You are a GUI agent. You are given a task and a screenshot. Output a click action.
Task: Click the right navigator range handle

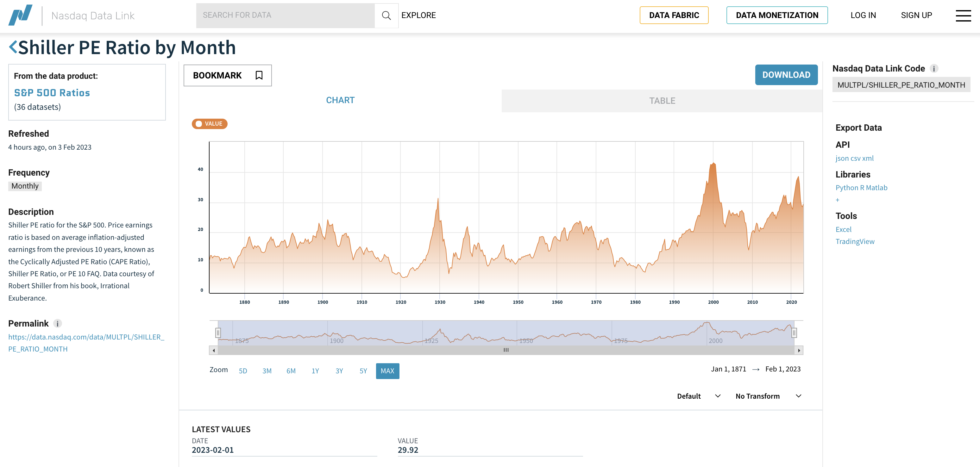click(x=794, y=333)
